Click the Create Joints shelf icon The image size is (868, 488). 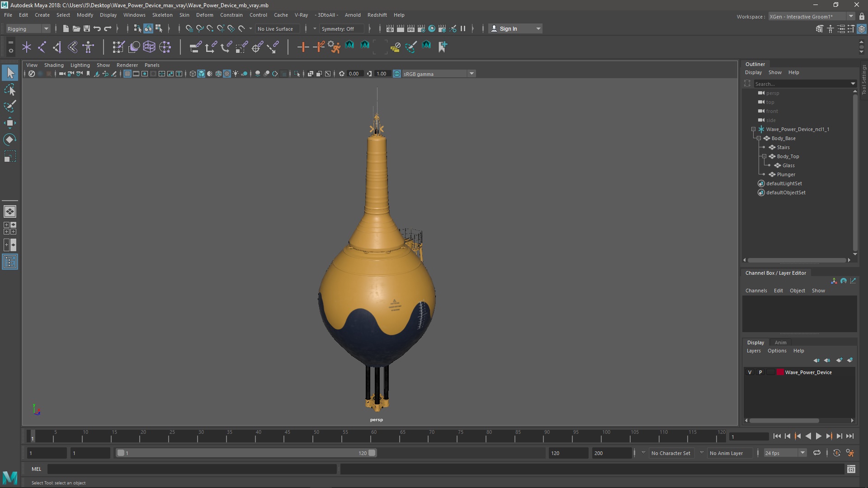[42, 47]
